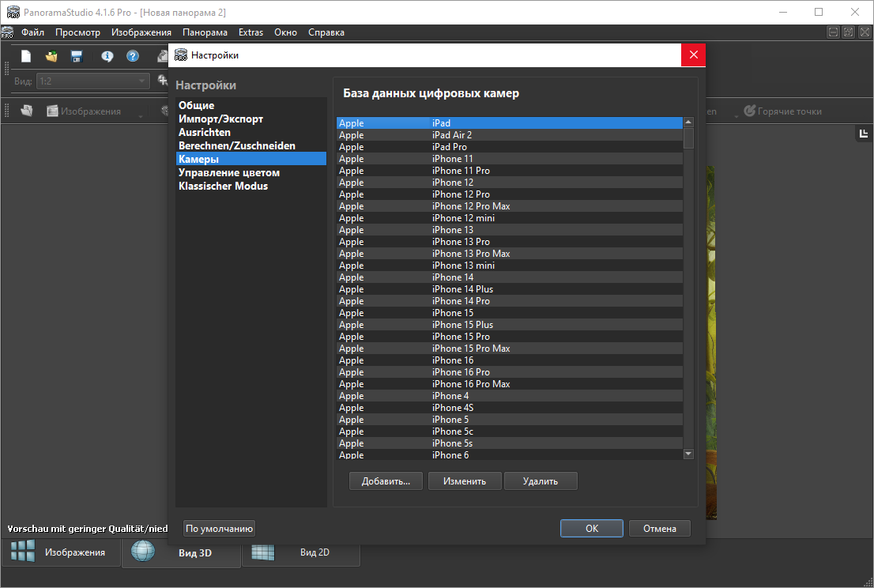The height and width of the screenshot is (588, 874).
Task: Click the Open folder toolbar icon
Action: (x=51, y=56)
